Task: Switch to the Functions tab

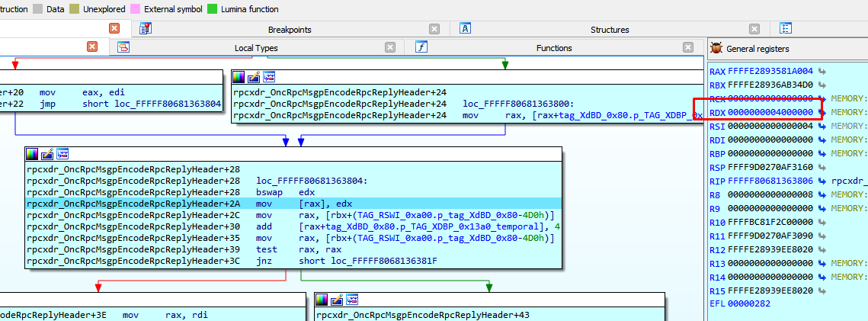Action: coord(554,48)
